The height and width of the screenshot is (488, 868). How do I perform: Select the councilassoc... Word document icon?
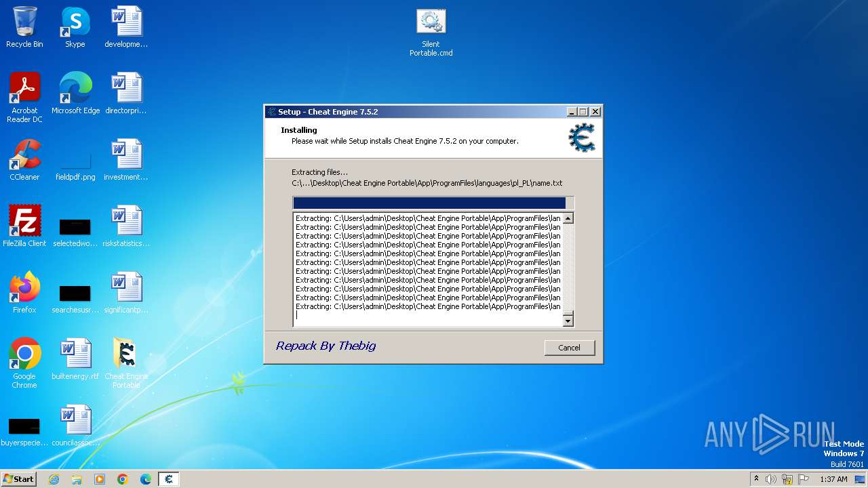[75, 426]
